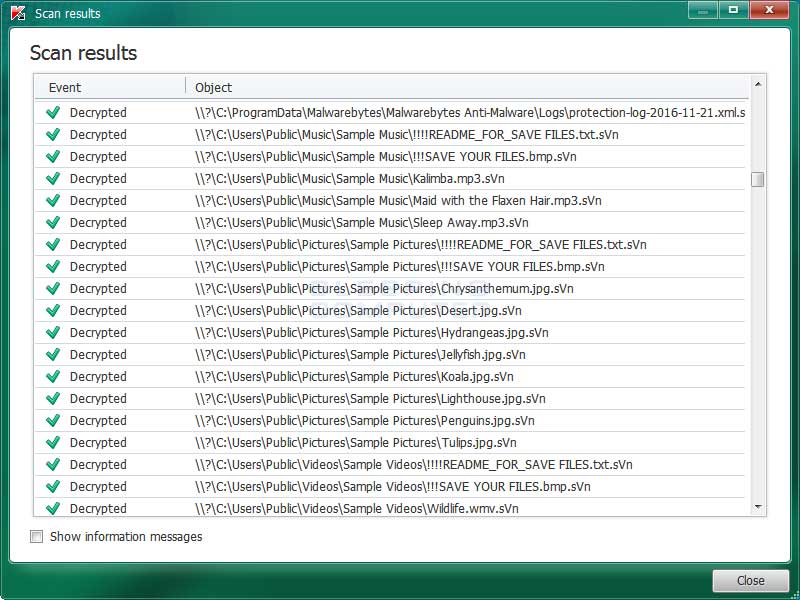Minimize the Scan results window
The height and width of the screenshot is (600, 800).
[x=703, y=10]
